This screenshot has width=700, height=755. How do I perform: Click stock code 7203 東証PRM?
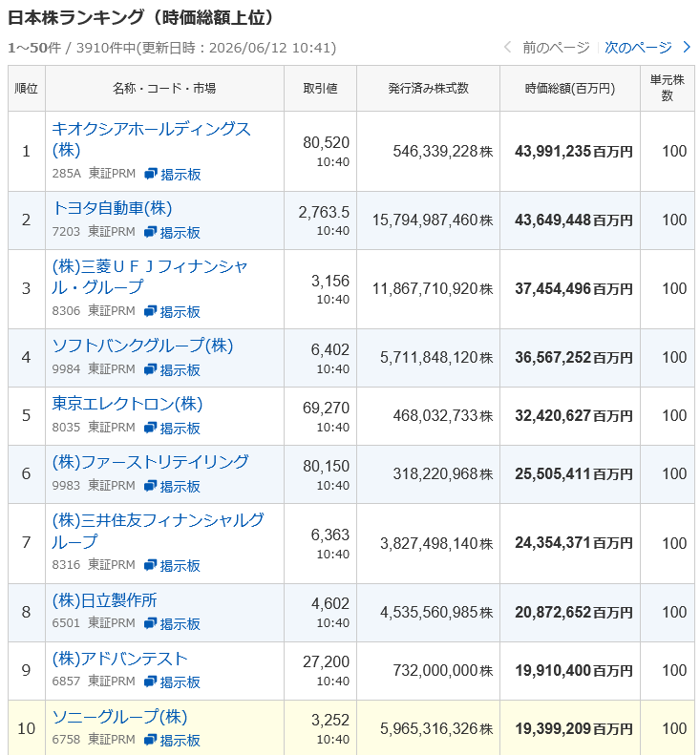tap(94, 232)
